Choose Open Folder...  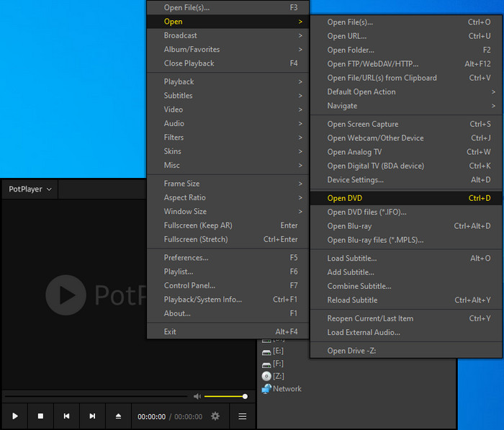[406, 50]
